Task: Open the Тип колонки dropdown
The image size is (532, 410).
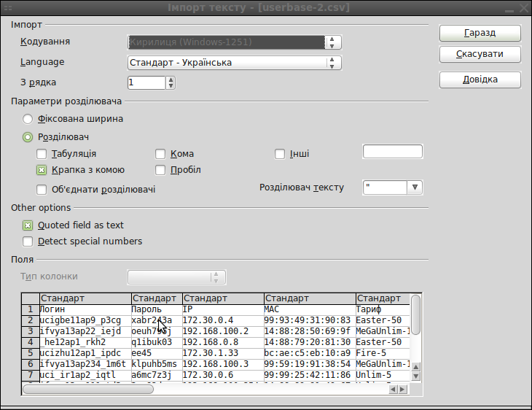Action: click(176, 277)
